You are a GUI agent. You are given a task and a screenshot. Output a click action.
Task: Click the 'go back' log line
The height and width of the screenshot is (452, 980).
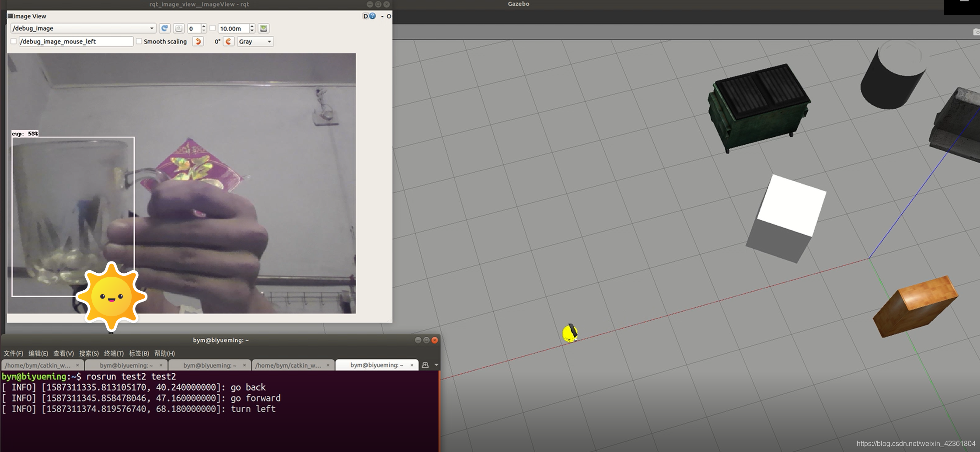coord(134,387)
